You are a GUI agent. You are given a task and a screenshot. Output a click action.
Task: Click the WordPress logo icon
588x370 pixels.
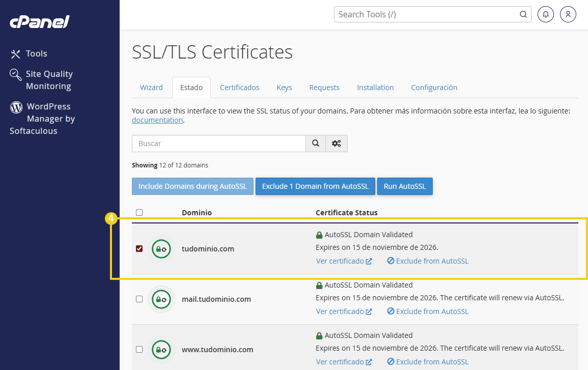(16, 107)
